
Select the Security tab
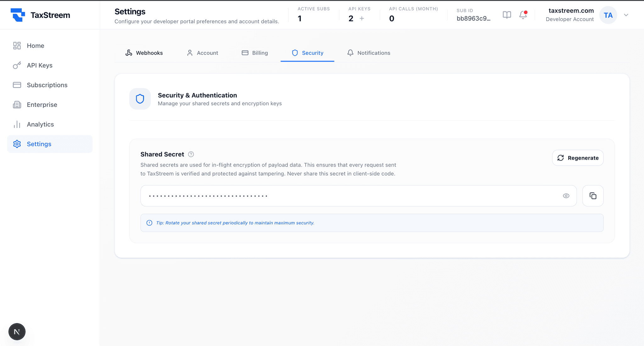[x=307, y=53]
